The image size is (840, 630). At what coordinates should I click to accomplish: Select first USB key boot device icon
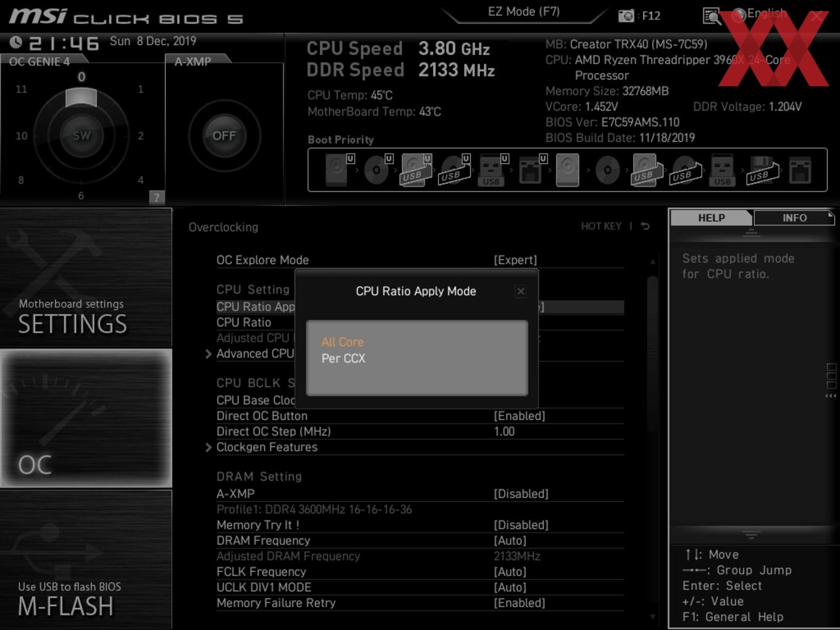pos(492,170)
